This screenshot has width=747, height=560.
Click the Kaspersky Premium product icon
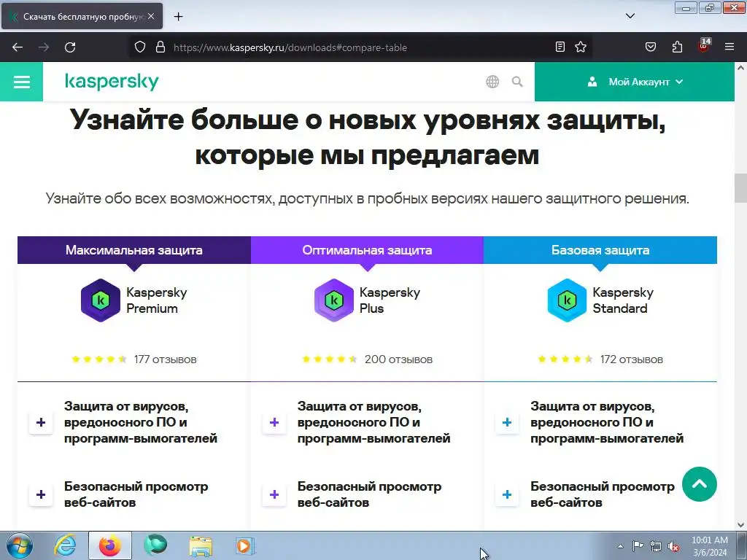click(x=101, y=300)
